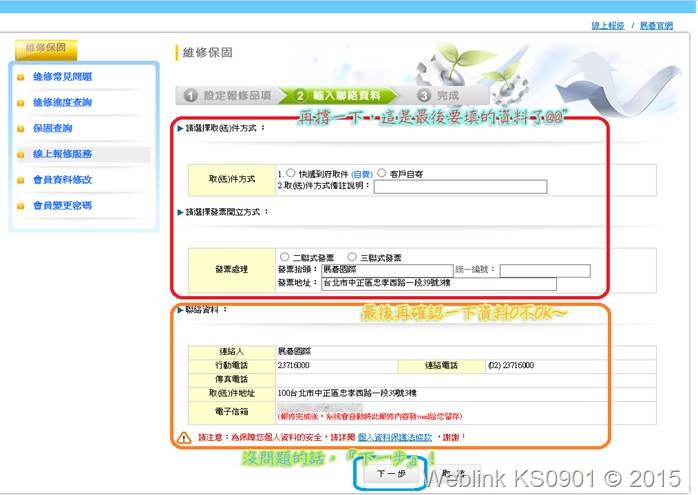Open 會員資料修改 in sidebar
Screen dimensions: 698x495
(62, 180)
